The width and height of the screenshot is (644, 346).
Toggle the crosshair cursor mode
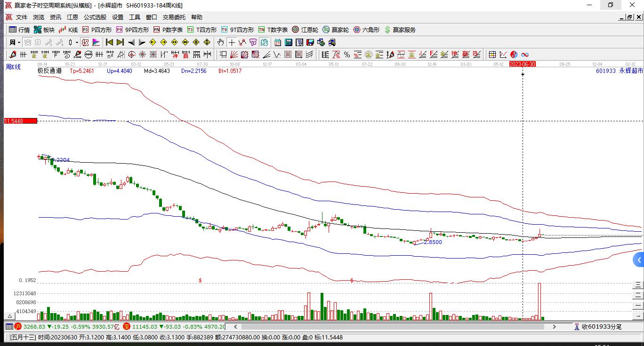pyautogui.click(x=232, y=42)
